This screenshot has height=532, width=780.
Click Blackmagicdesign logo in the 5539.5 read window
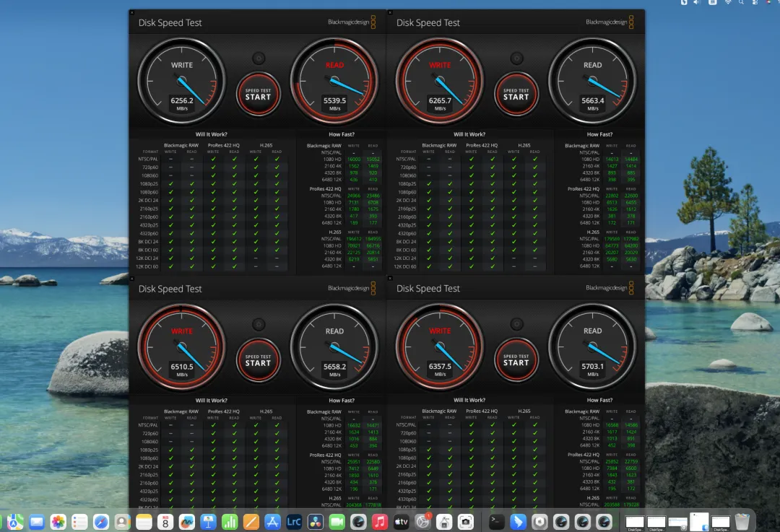pyautogui.click(x=352, y=22)
